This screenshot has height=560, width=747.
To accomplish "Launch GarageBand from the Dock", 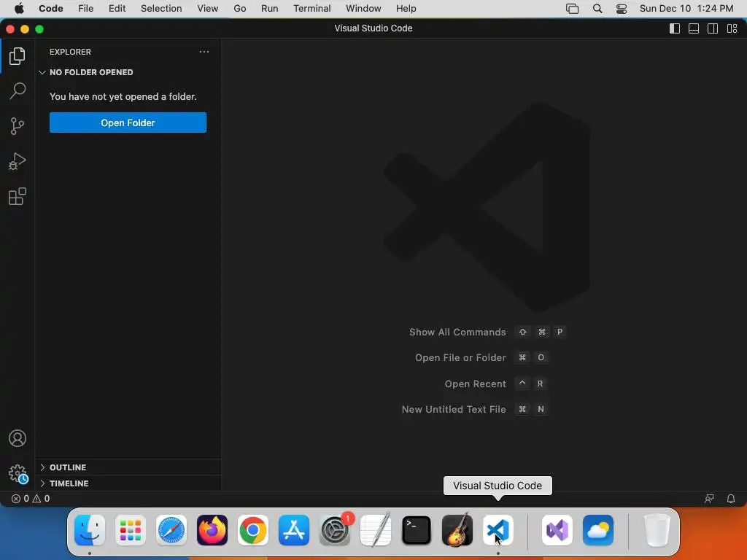I will click(457, 530).
